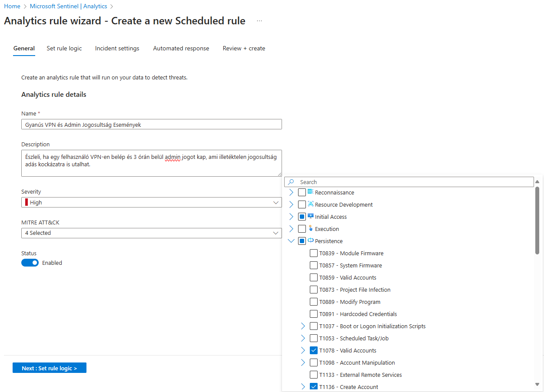Follow the Microsoft Sentinel | Analytics breadcrumb
The height and width of the screenshot is (392, 544).
tap(69, 7)
